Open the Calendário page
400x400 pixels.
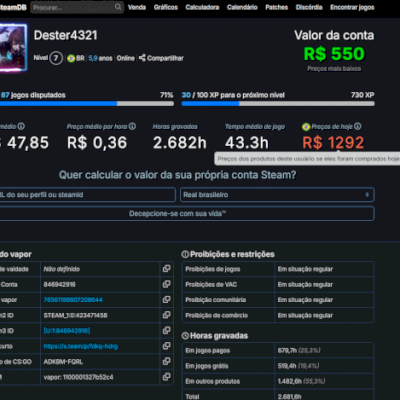(x=242, y=7)
